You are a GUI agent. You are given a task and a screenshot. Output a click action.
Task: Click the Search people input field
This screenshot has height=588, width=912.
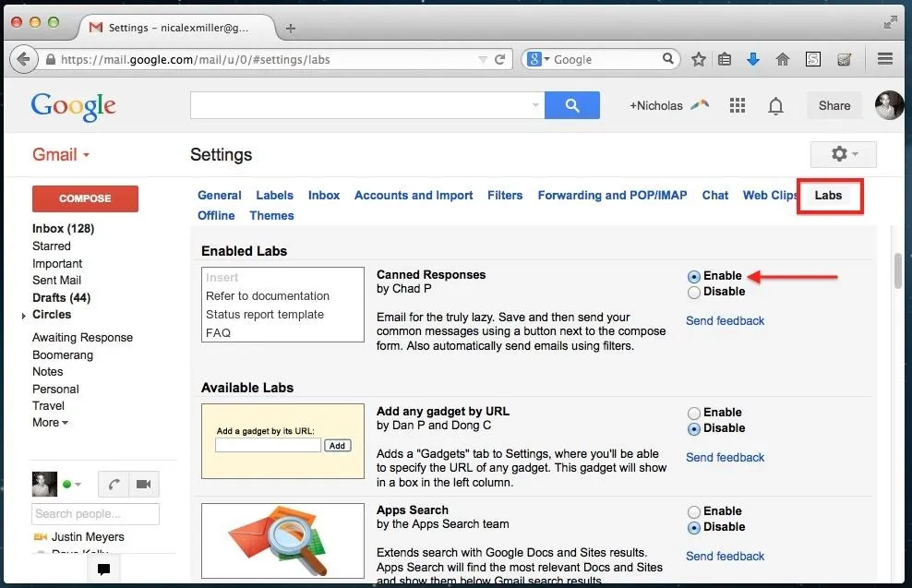pos(95,514)
